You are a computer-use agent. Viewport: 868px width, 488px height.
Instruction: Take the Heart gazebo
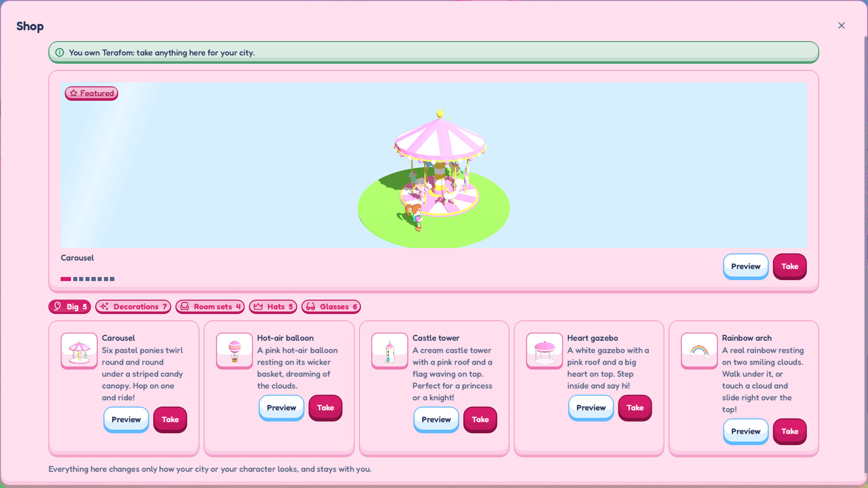pos(635,408)
